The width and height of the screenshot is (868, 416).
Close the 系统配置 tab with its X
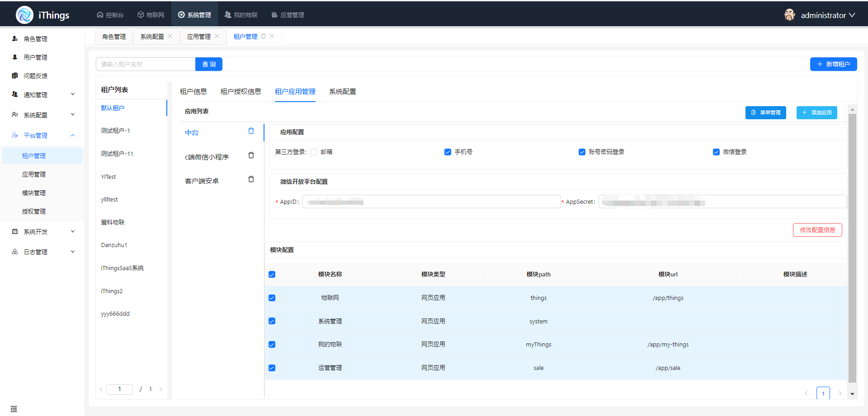tap(170, 36)
